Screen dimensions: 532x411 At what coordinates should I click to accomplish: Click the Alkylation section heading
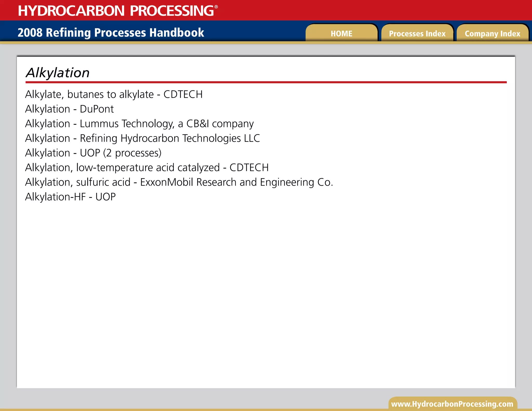[x=57, y=73]
